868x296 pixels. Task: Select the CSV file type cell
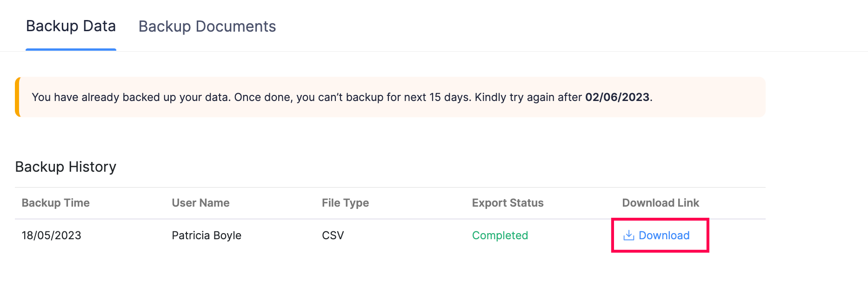point(332,235)
